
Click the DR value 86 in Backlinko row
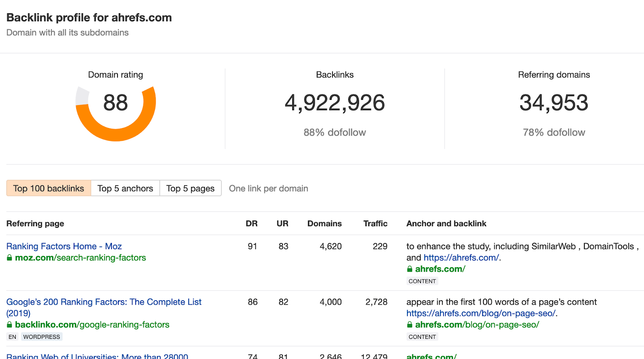coord(253,302)
